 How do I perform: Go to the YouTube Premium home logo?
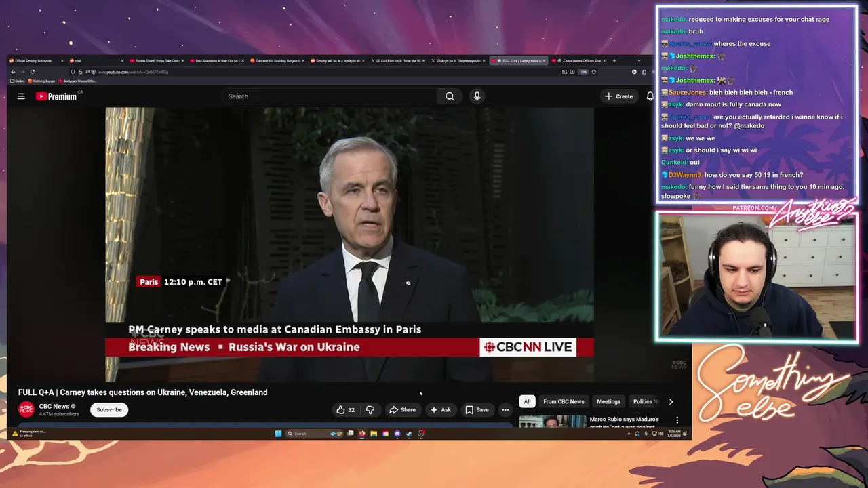pos(57,96)
